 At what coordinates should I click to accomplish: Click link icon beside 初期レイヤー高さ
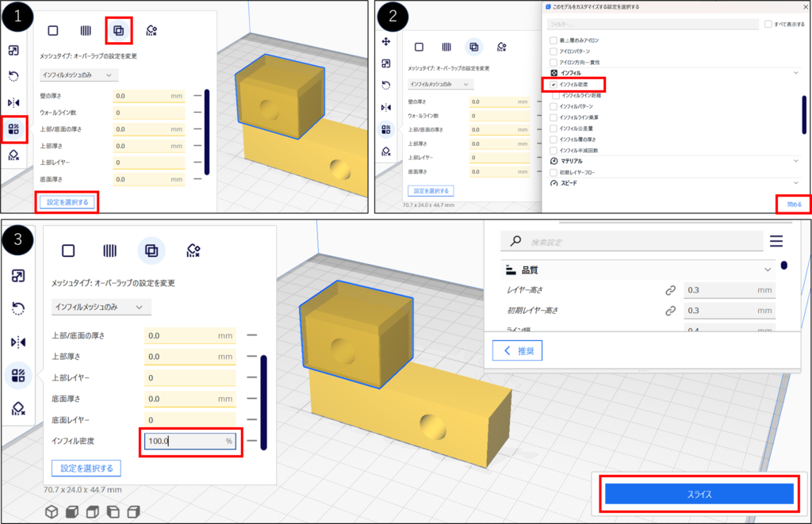(670, 311)
